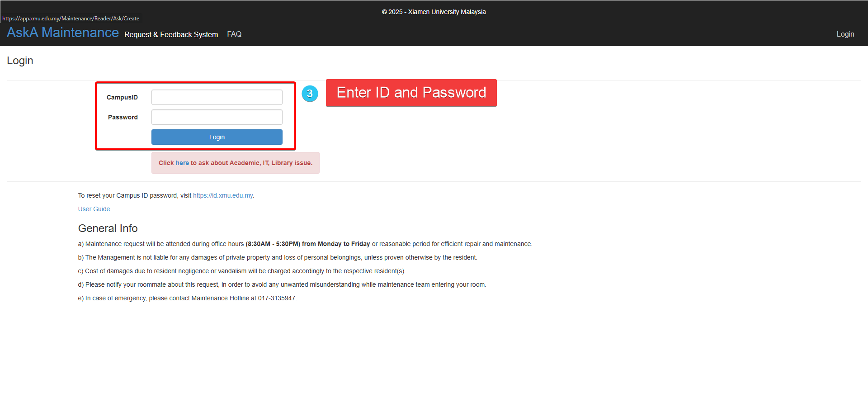The image size is (868, 412).
Task: Open the https://id.xmu.edu.my reset link
Action: click(x=223, y=195)
